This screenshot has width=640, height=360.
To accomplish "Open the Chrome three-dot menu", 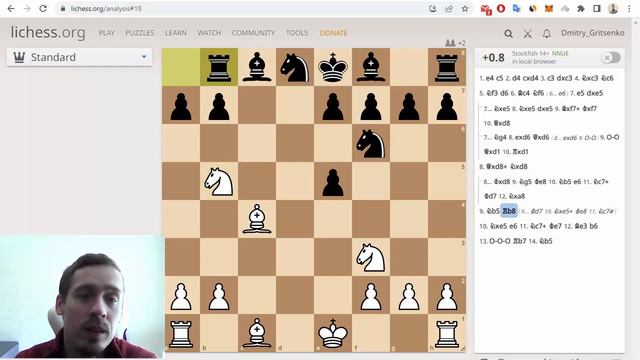I will (629, 9).
